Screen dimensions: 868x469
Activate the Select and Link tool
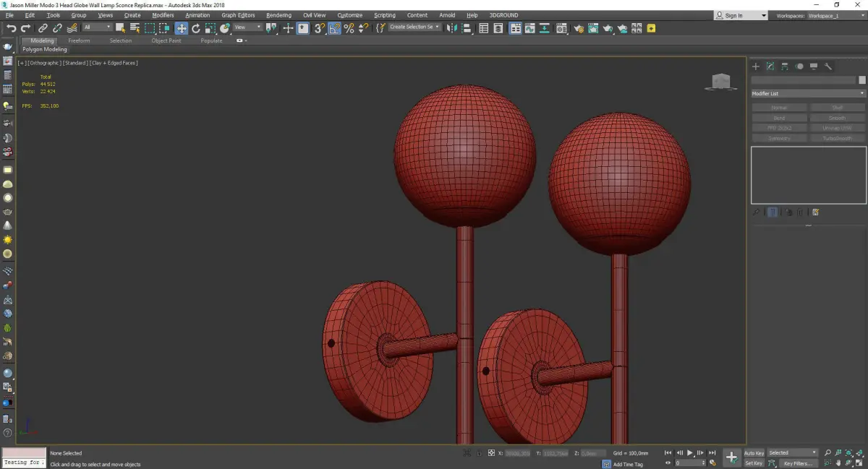click(x=43, y=28)
